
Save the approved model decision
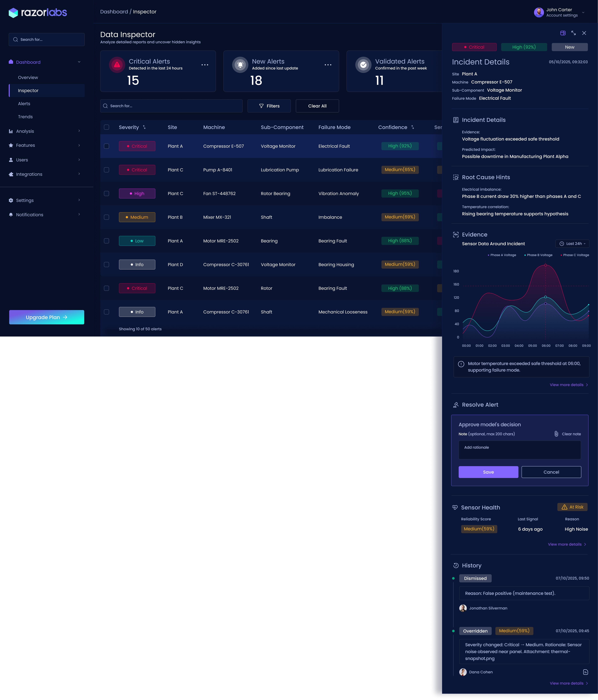[x=488, y=472]
